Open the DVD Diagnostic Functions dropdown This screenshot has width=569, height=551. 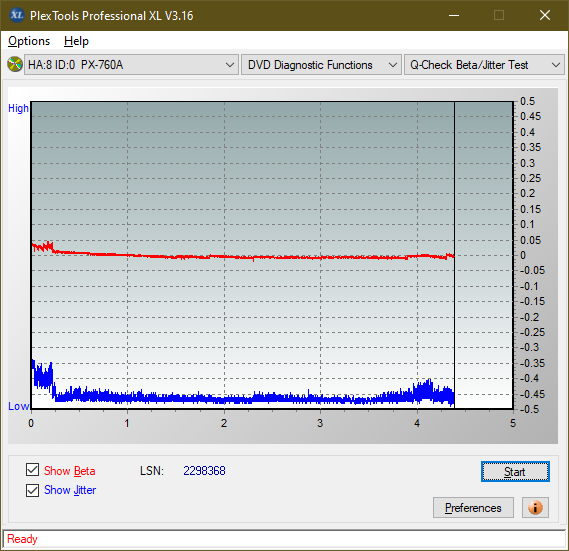pyautogui.click(x=321, y=65)
